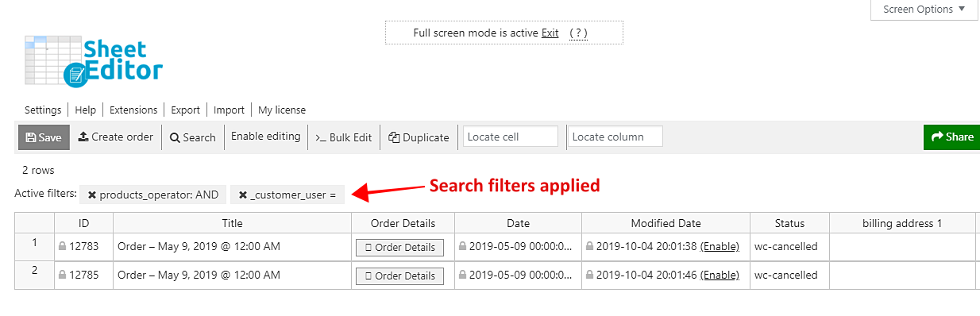The height and width of the screenshot is (316, 980).
Task: Click the Sheet Editor logo
Action: [94, 59]
